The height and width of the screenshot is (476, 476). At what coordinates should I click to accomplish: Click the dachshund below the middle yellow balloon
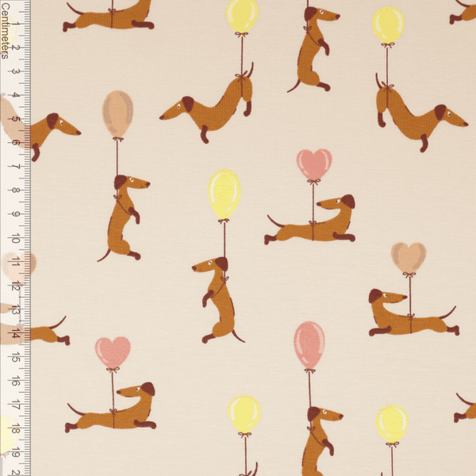click(217, 295)
